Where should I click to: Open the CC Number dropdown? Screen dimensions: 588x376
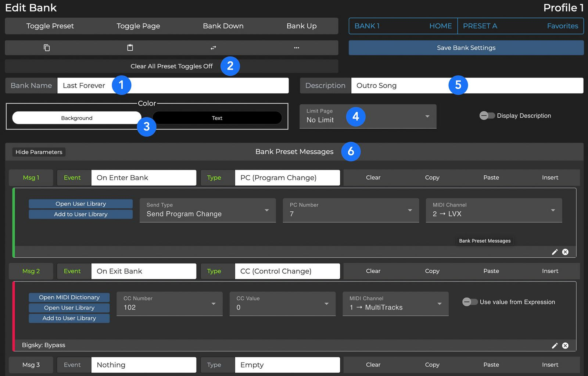coord(169,304)
